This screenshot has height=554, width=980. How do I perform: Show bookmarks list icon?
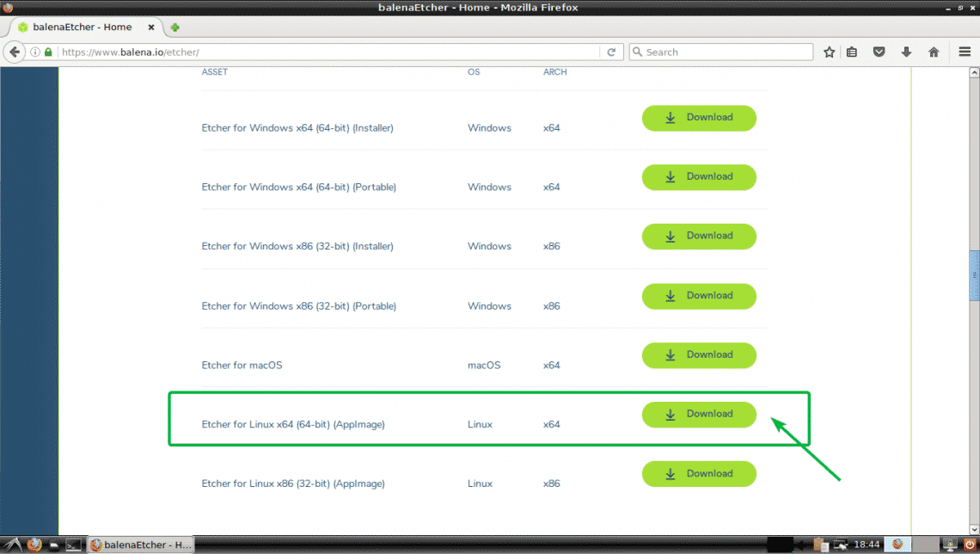tap(852, 52)
